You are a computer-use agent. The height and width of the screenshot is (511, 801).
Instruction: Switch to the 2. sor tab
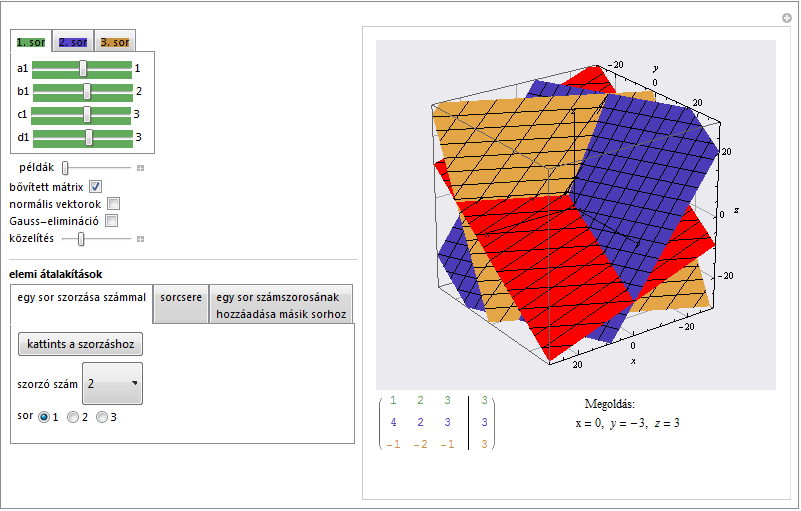click(x=73, y=42)
